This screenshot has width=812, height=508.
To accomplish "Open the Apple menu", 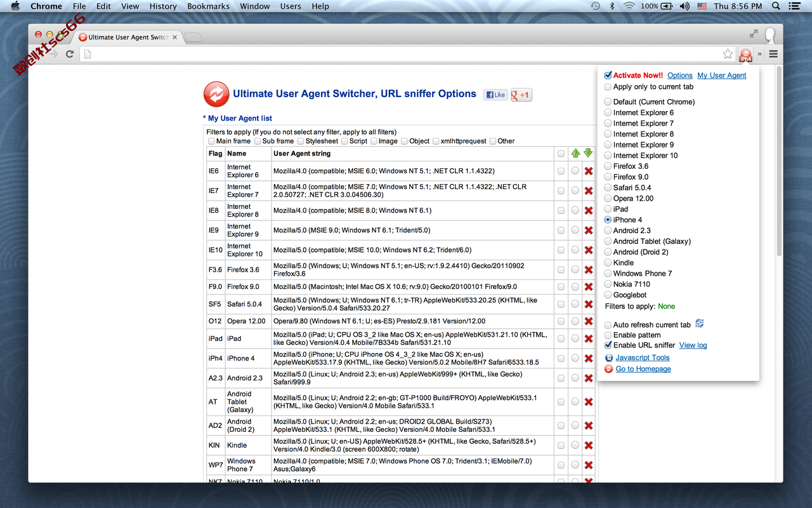I will point(16,6).
